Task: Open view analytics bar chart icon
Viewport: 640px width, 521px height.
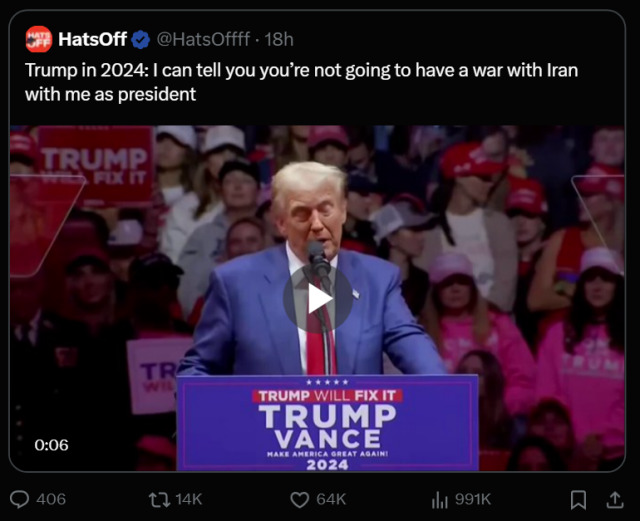Action: [x=440, y=499]
